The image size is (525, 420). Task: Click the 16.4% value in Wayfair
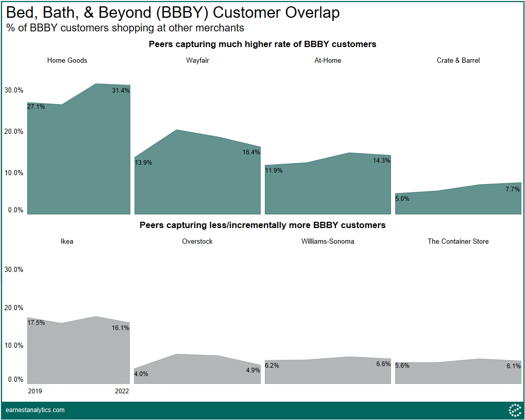tap(251, 152)
